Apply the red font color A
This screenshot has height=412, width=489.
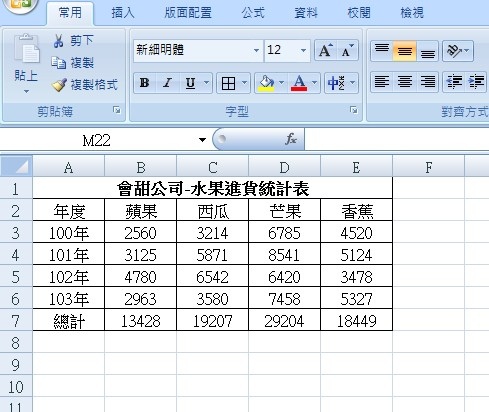299,83
